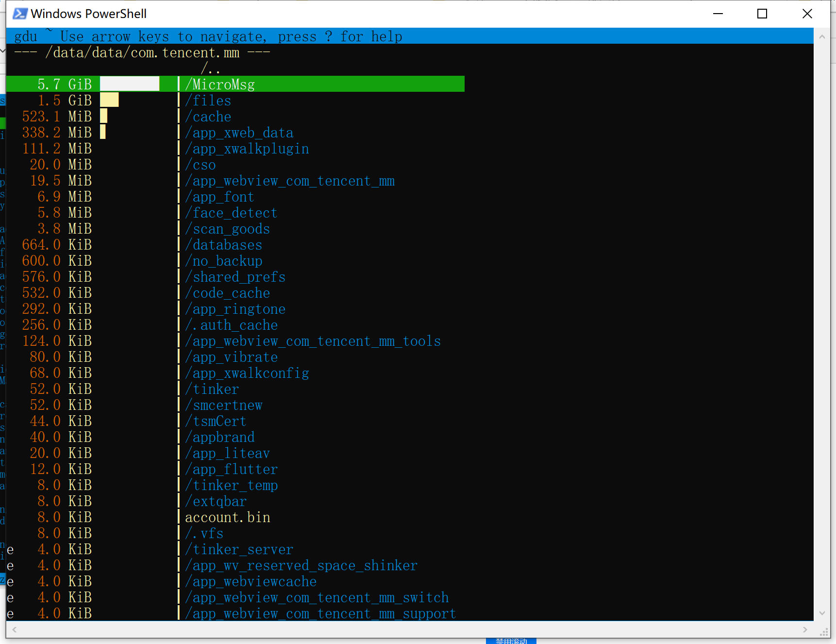Screen dimensions: 836x644
Task: Minimize the PowerShell window
Action: pos(718,14)
